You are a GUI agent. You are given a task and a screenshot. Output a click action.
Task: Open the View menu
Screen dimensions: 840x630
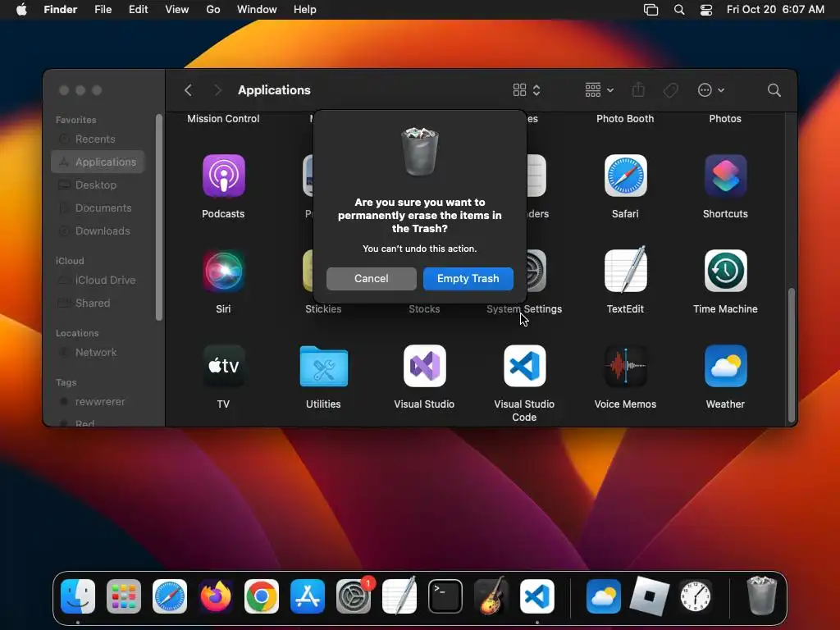tap(177, 10)
